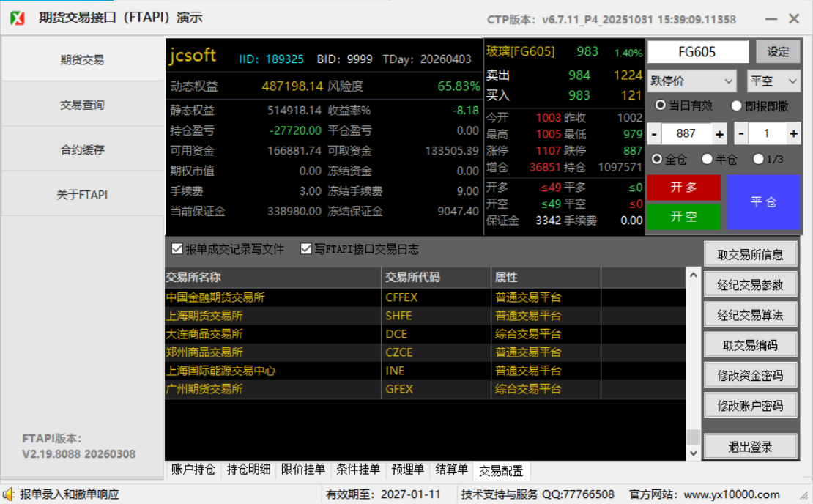Expand the 平空 order direction dropdown
Image resolution: width=813 pixels, height=504 pixels.
tap(773, 81)
